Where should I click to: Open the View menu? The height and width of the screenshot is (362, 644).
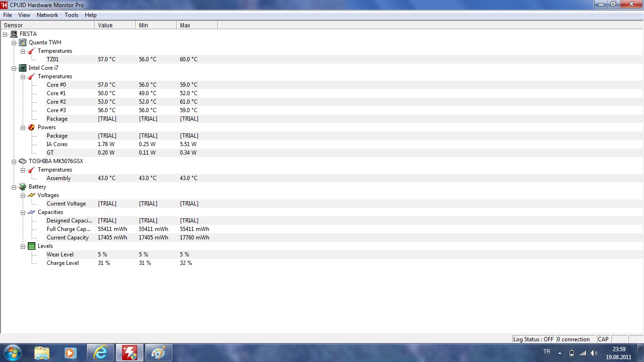click(24, 15)
